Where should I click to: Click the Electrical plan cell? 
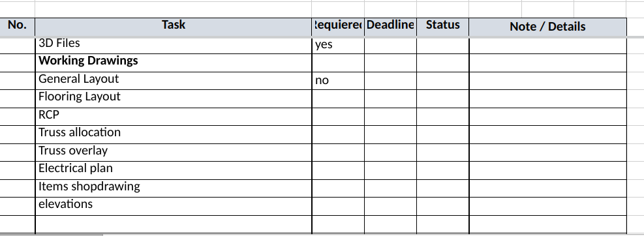174,170
